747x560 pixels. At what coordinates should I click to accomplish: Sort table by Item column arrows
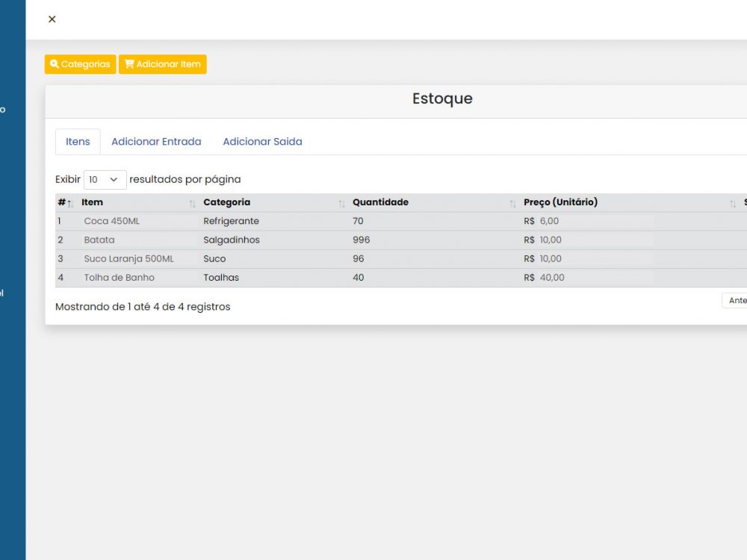(192, 203)
